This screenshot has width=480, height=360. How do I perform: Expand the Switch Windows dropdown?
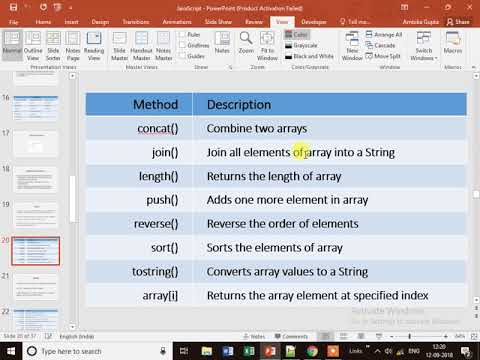pos(424,46)
